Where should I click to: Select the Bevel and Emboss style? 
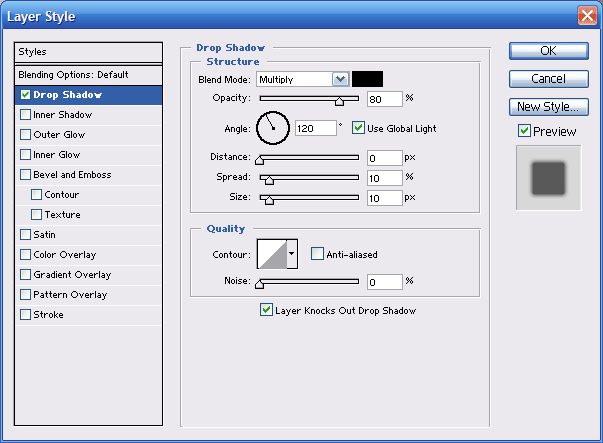(71, 175)
